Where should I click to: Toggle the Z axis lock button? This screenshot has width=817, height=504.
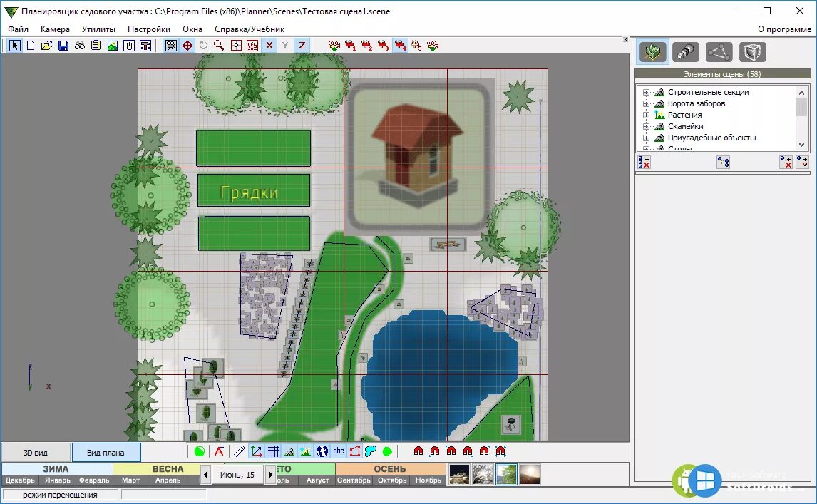[x=302, y=46]
